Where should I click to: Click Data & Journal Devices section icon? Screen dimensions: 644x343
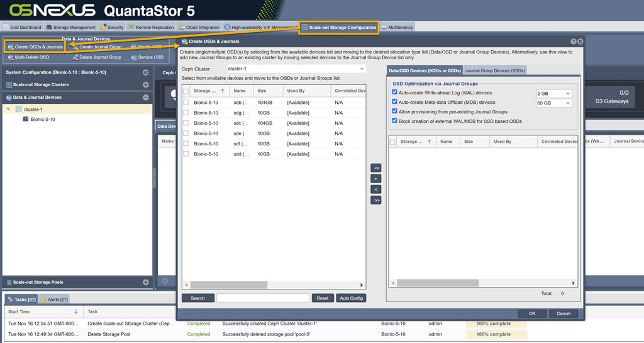pyautogui.click(x=9, y=98)
